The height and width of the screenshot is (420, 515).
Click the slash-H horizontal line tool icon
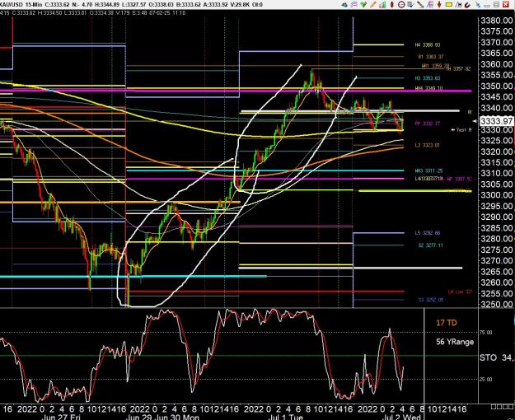(x=458, y=5)
